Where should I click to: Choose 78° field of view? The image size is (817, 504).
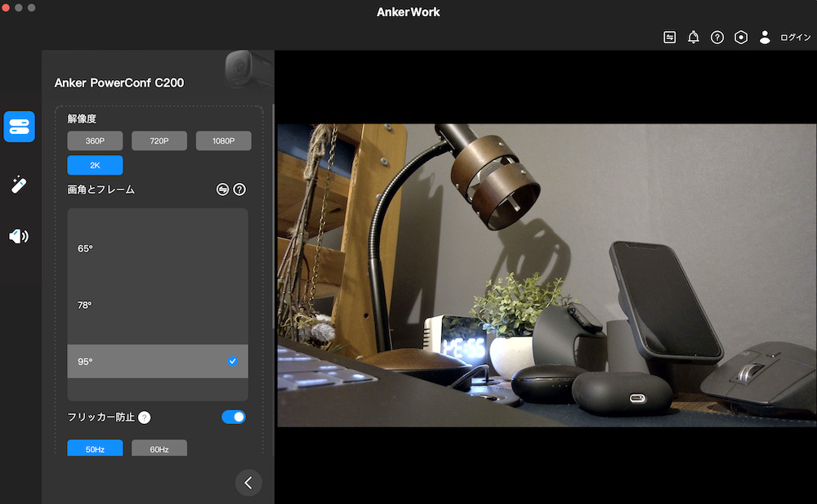[x=158, y=305]
